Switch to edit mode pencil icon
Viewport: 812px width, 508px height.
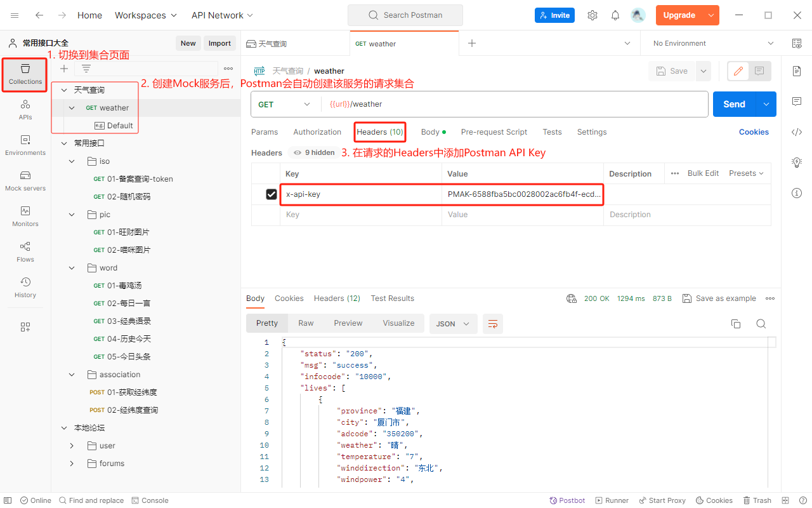click(738, 71)
